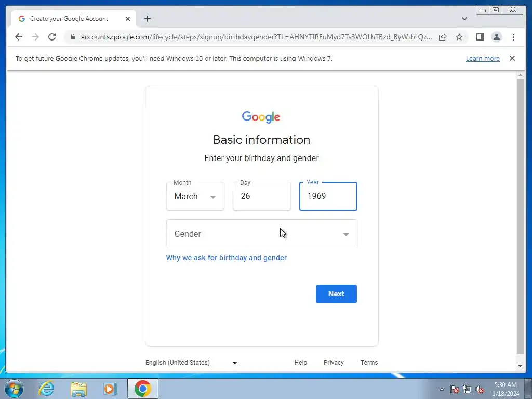
Task: Click the scrollbar up arrow
Action: (x=520, y=75)
